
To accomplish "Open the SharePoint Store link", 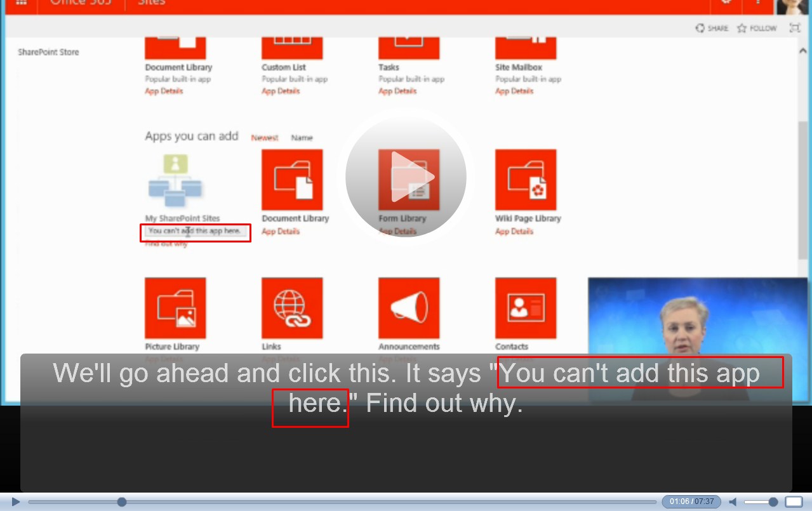I will point(48,52).
